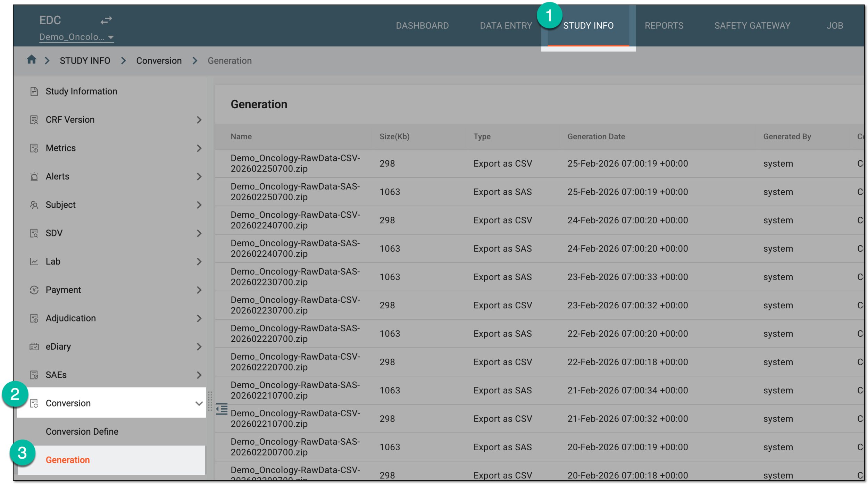Select Demo_Oncology-RawData-SAS-202602220700.zip file name

click(295, 334)
